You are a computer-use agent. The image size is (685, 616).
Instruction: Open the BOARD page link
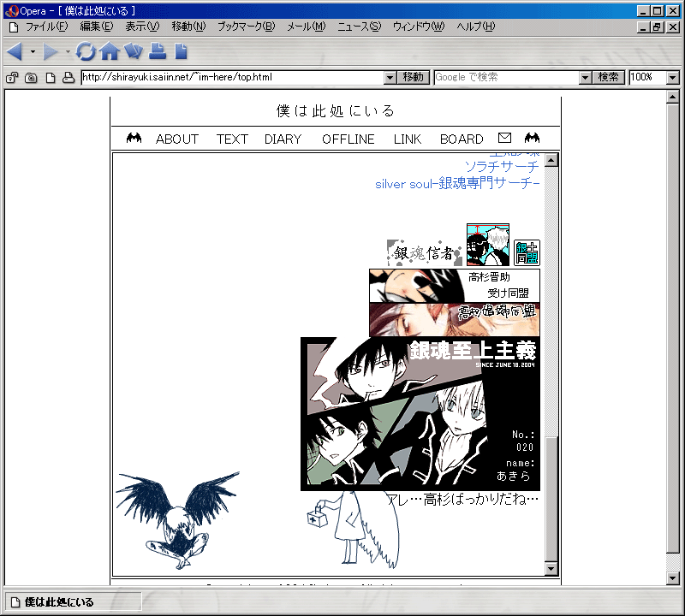pyautogui.click(x=462, y=139)
